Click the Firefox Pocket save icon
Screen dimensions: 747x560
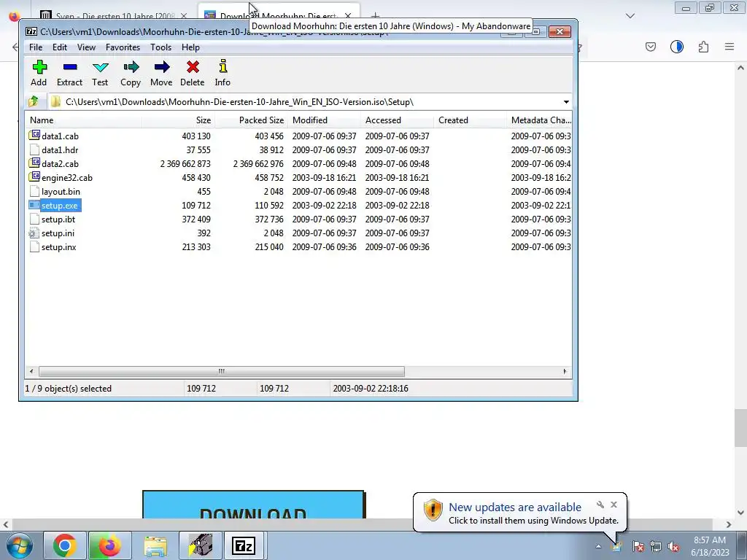point(650,47)
